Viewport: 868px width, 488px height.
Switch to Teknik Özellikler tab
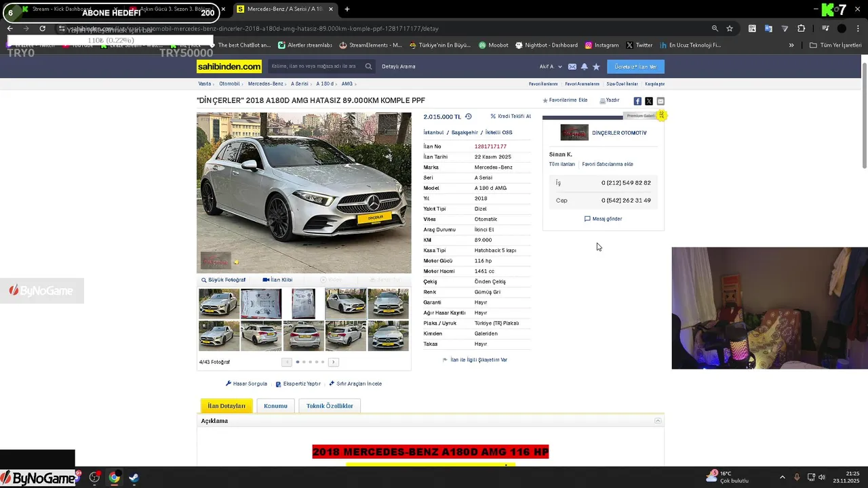pyautogui.click(x=330, y=406)
